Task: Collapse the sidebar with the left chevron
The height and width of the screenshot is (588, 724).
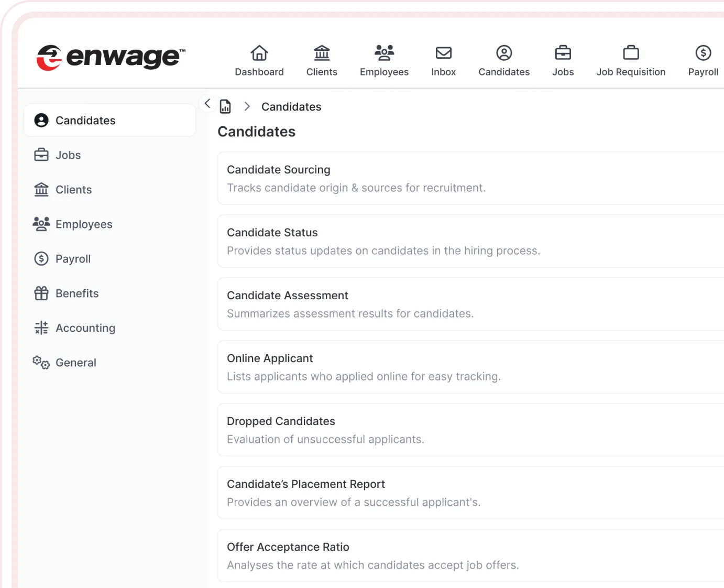Action: [207, 103]
